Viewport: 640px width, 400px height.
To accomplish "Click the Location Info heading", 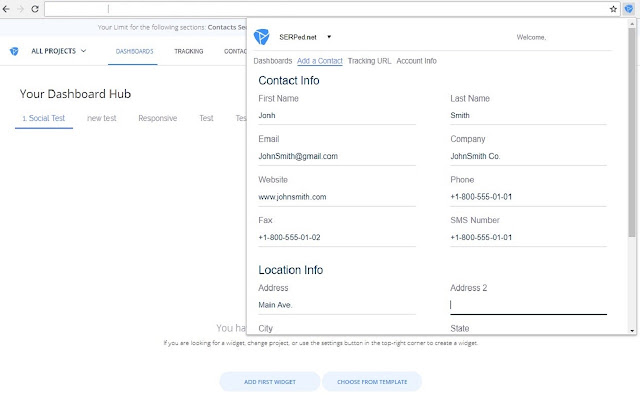I will click(x=291, y=270).
